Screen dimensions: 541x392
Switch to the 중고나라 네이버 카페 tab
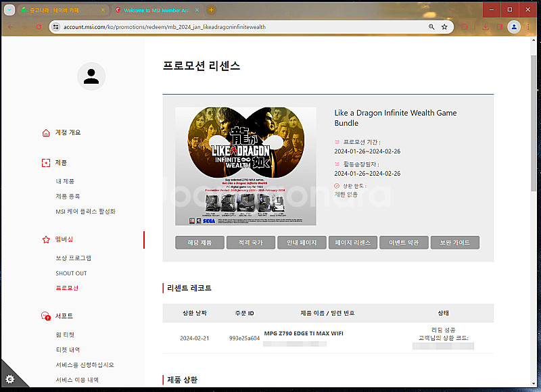[63, 10]
